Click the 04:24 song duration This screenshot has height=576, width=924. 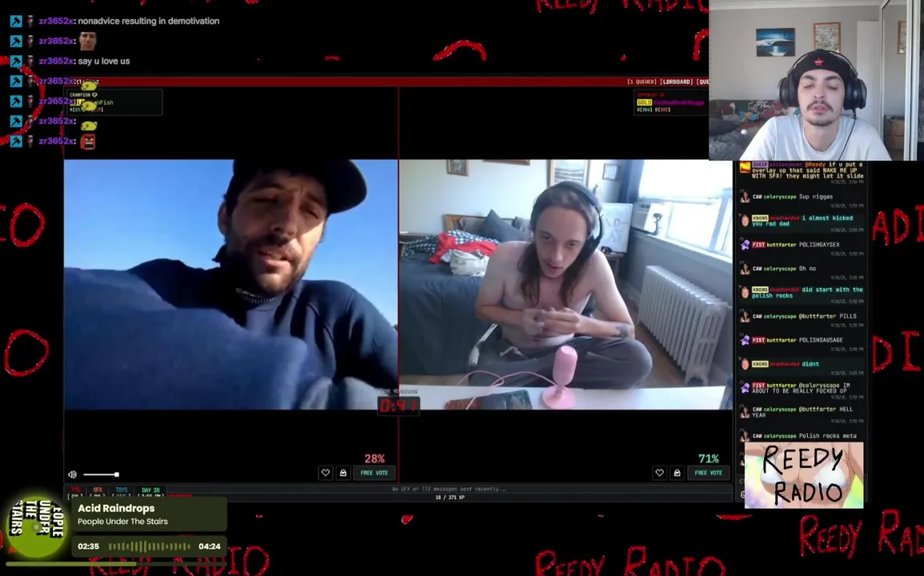click(x=209, y=546)
